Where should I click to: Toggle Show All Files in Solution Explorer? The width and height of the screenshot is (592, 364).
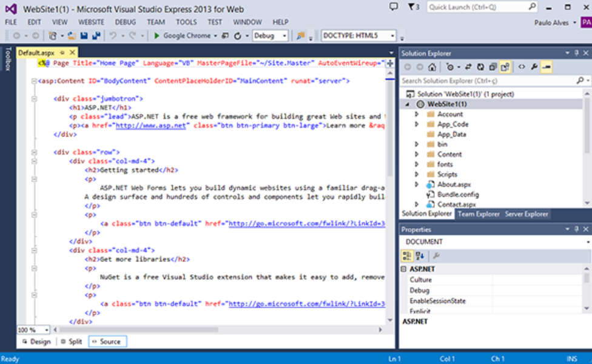pyautogui.click(x=505, y=67)
